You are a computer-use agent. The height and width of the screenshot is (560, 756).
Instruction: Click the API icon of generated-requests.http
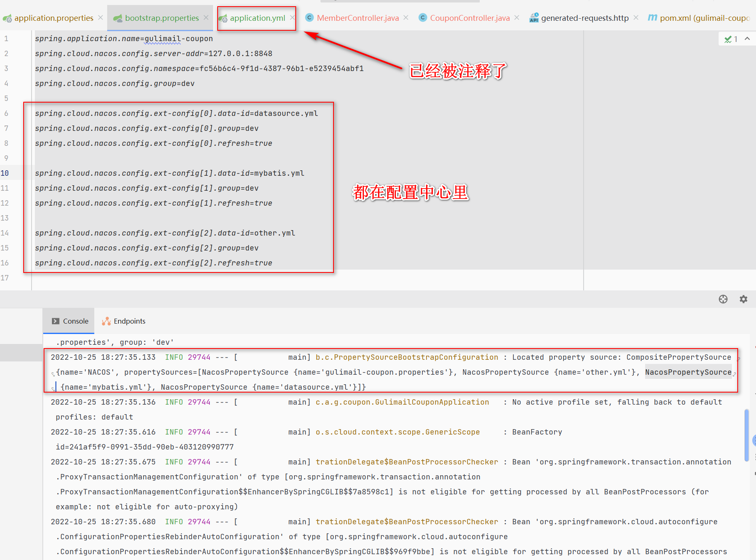(534, 17)
